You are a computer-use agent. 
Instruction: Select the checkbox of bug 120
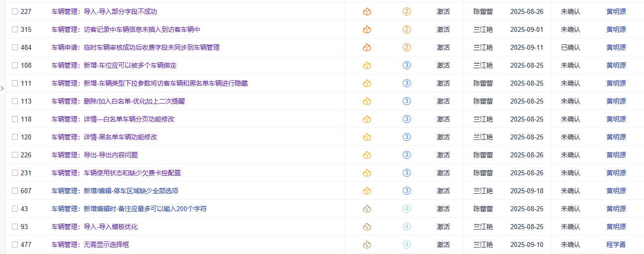(x=15, y=137)
